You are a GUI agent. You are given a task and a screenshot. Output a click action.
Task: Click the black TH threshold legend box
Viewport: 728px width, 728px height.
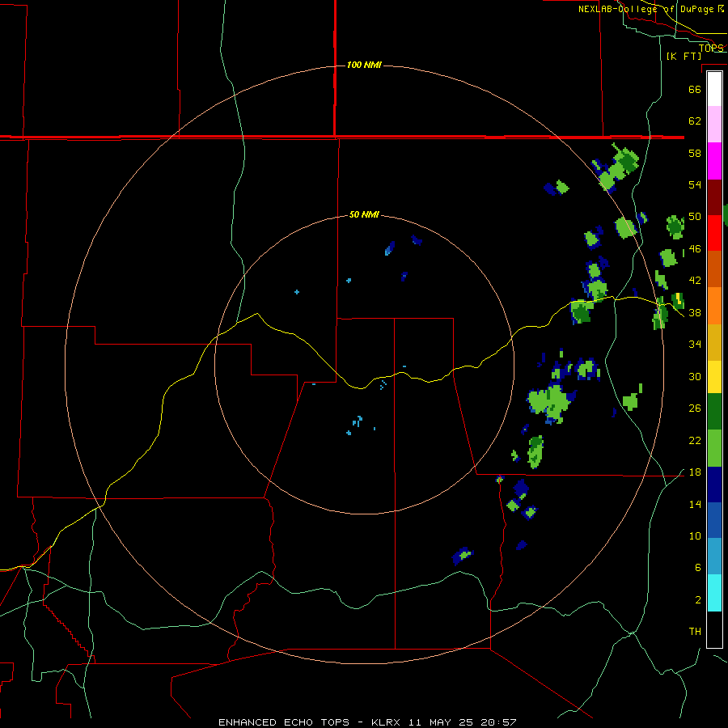click(714, 629)
